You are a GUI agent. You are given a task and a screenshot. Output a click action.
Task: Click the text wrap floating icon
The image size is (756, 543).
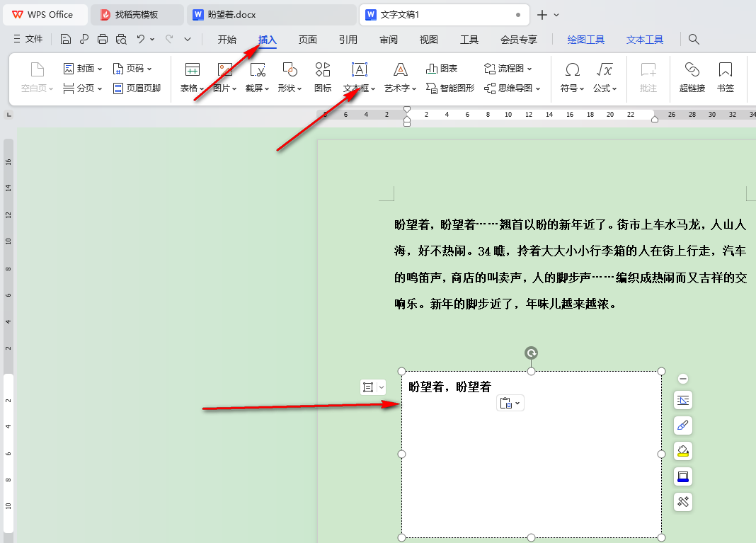(682, 400)
